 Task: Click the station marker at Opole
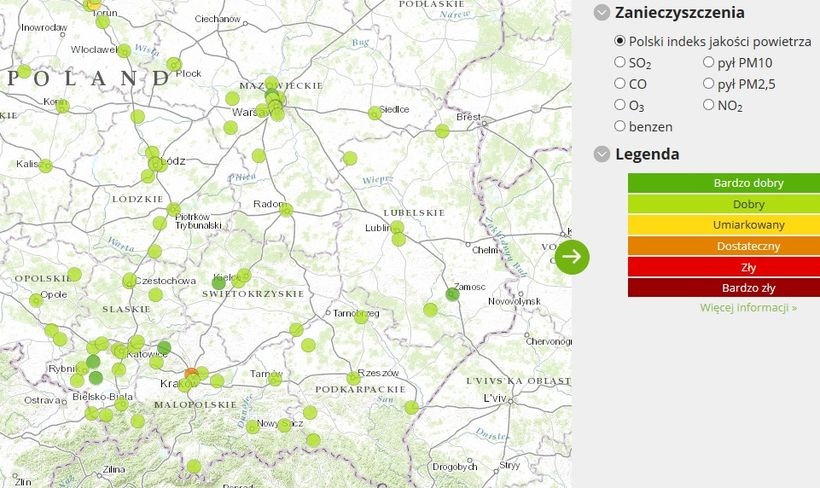(37, 299)
